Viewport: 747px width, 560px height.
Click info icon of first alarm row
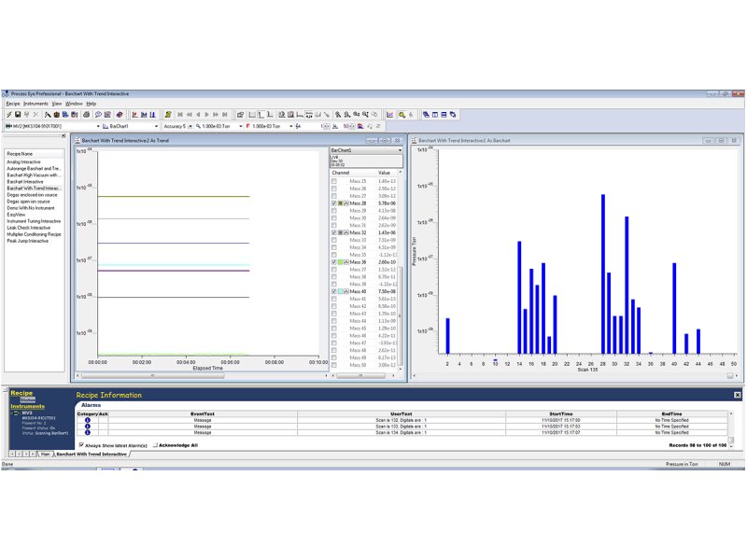tap(87, 420)
